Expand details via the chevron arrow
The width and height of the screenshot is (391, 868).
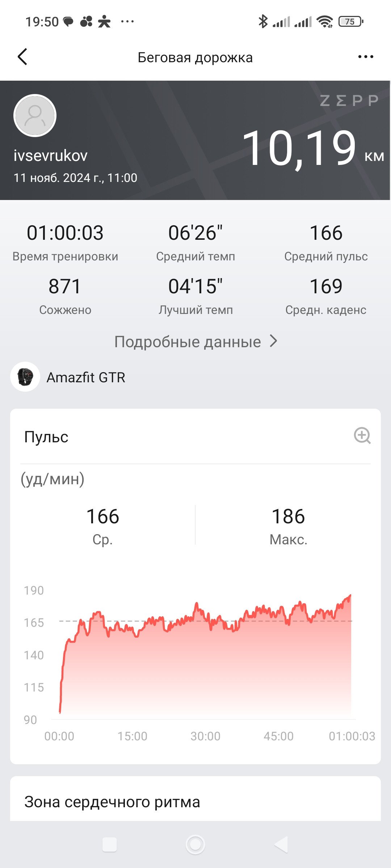pyautogui.click(x=274, y=341)
